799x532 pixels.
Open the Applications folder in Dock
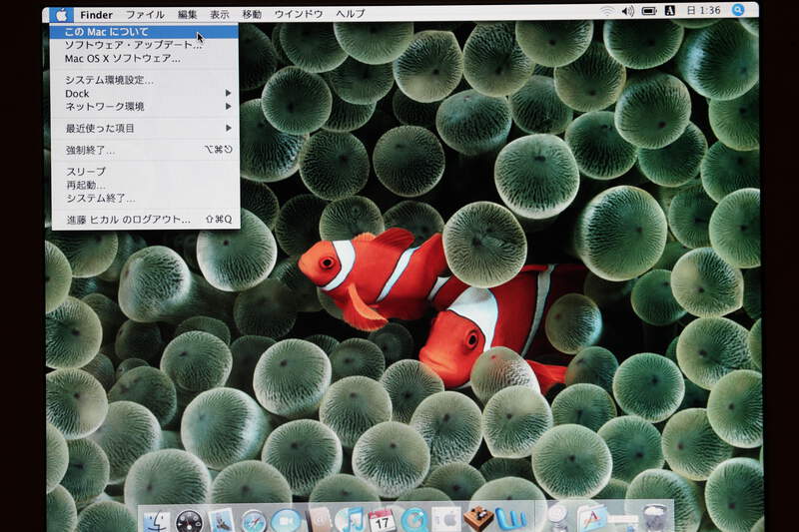point(591,518)
